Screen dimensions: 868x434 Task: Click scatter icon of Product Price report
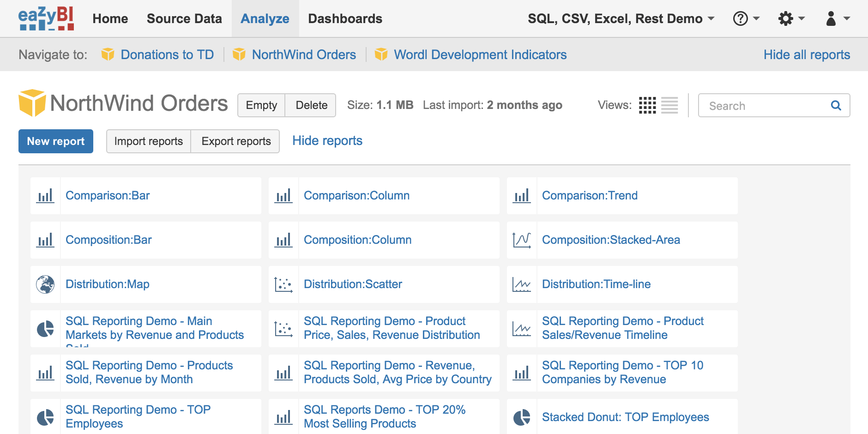[283, 329]
